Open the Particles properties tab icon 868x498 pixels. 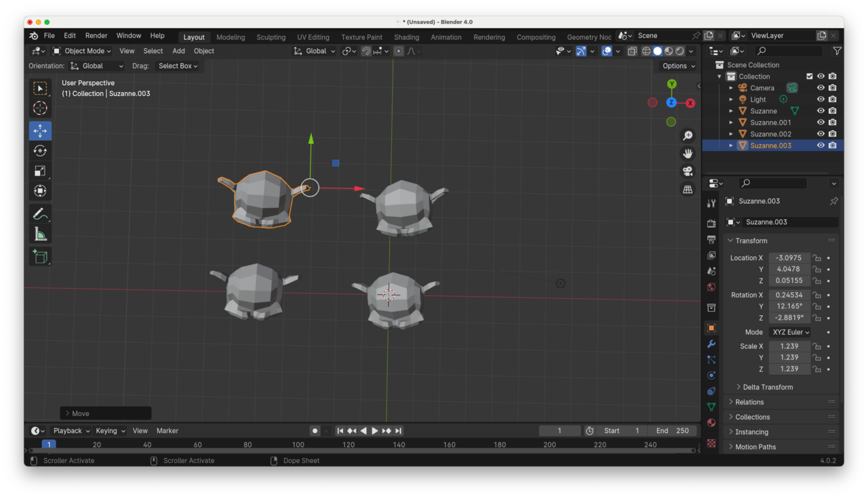click(711, 359)
